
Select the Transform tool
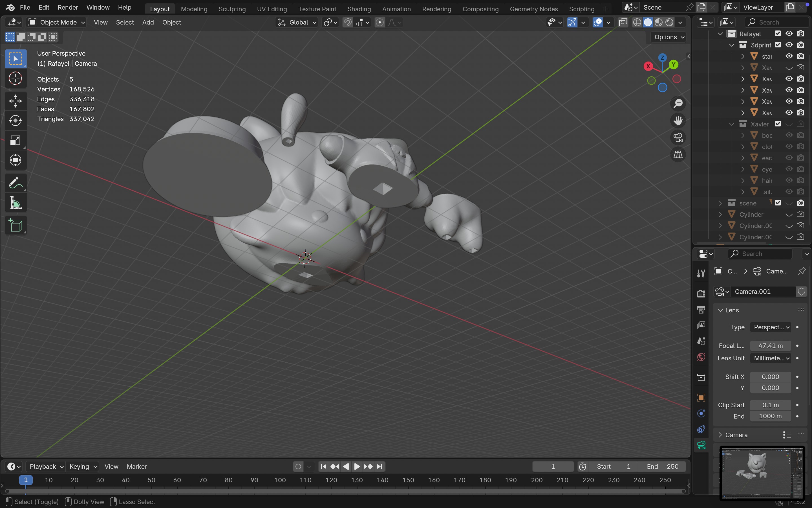point(16,160)
